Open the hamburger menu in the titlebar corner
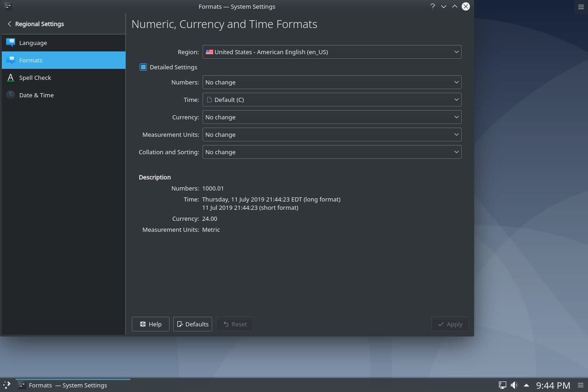 pos(581,6)
